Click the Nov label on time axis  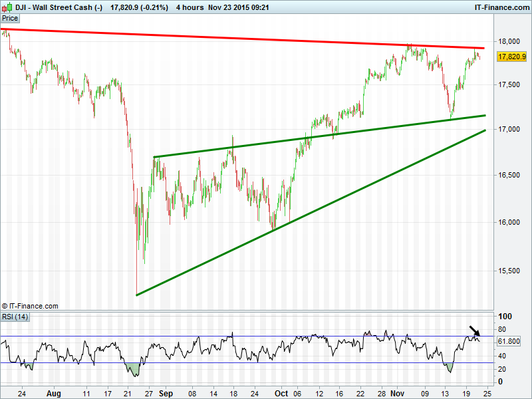pyautogui.click(x=397, y=394)
